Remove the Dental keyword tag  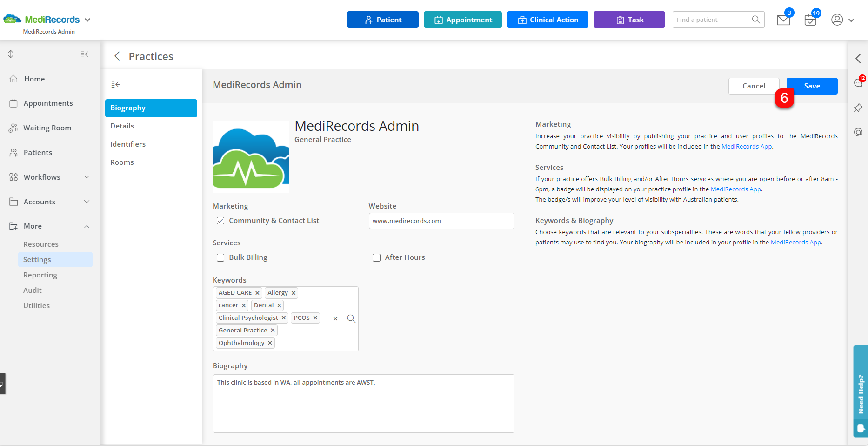[x=279, y=305]
